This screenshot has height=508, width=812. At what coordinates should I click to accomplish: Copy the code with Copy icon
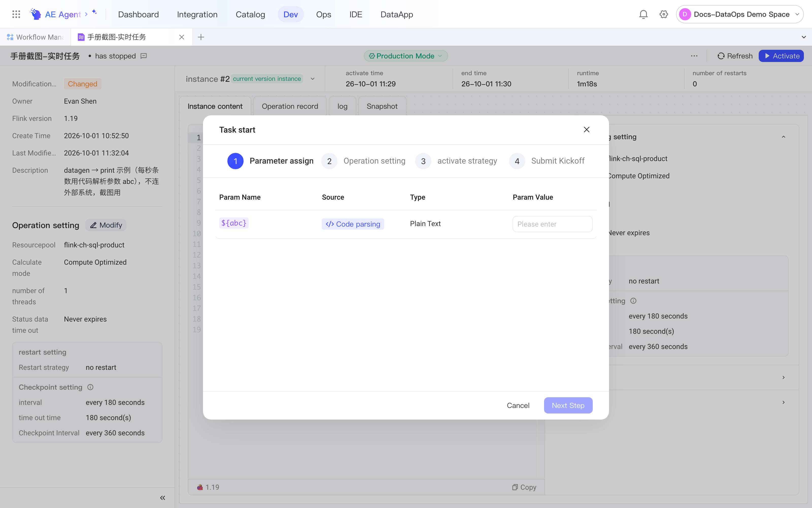pyautogui.click(x=524, y=487)
